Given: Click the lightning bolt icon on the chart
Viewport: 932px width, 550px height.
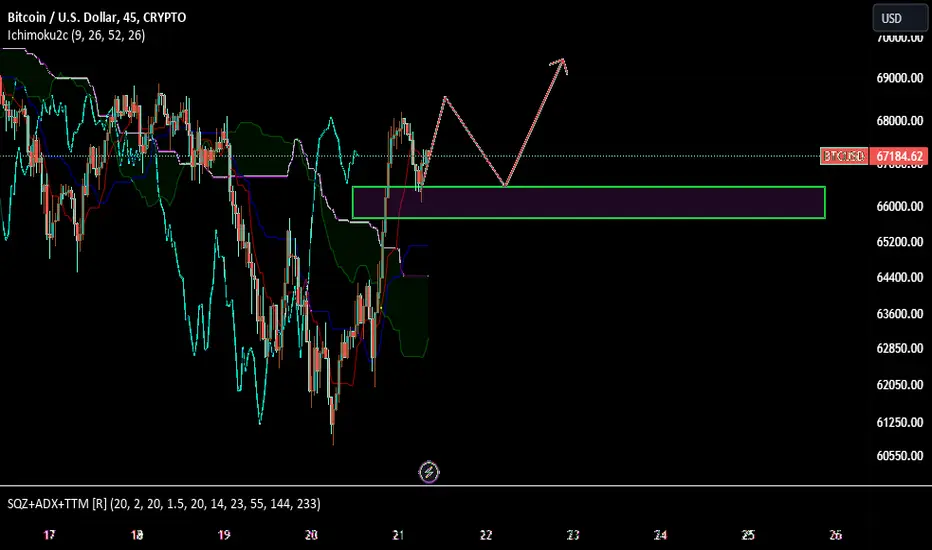Looking at the screenshot, I should [x=429, y=472].
